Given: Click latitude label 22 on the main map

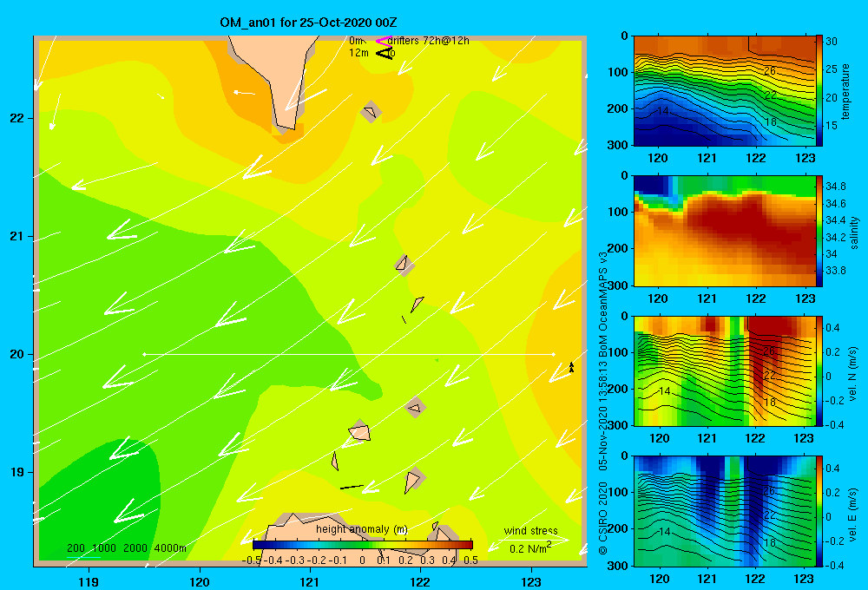Looking at the screenshot, I should tap(16, 118).
